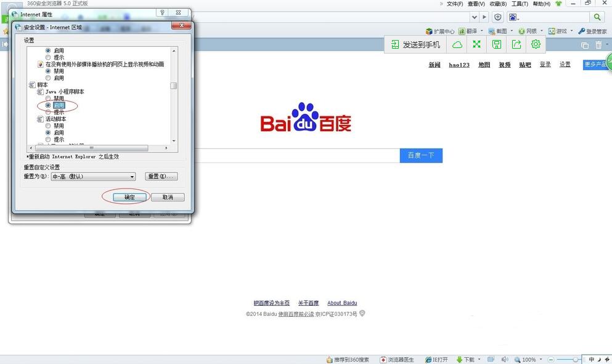Expand the address bar history dropdown arrow

coord(474,17)
